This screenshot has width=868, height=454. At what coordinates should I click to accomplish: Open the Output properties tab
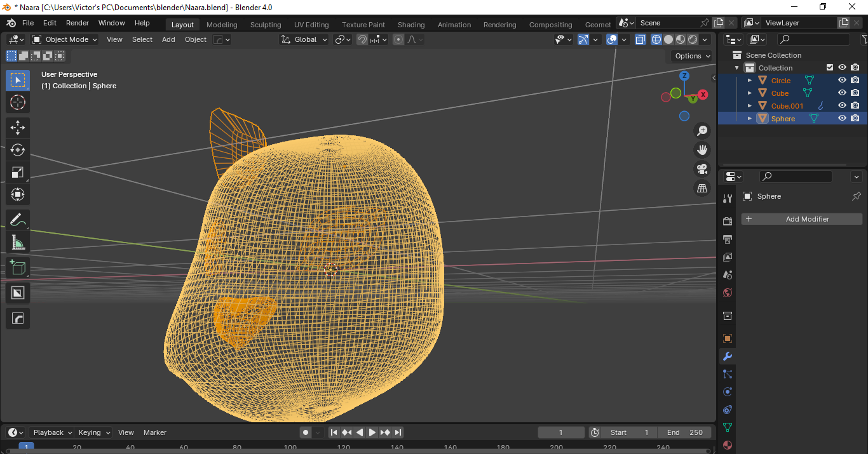point(728,239)
